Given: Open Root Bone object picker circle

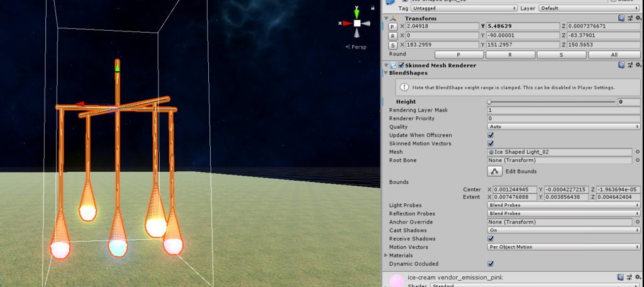Looking at the screenshot, I should (x=638, y=160).
